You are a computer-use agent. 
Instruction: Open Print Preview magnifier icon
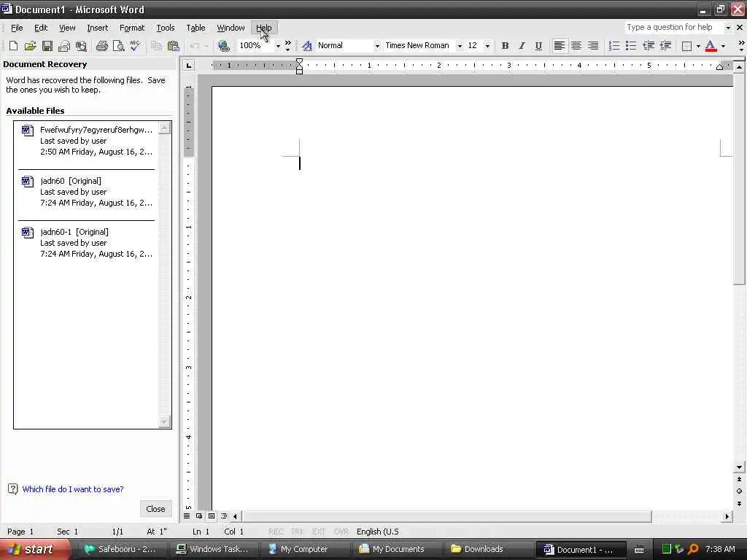click(x=118, y=46)
